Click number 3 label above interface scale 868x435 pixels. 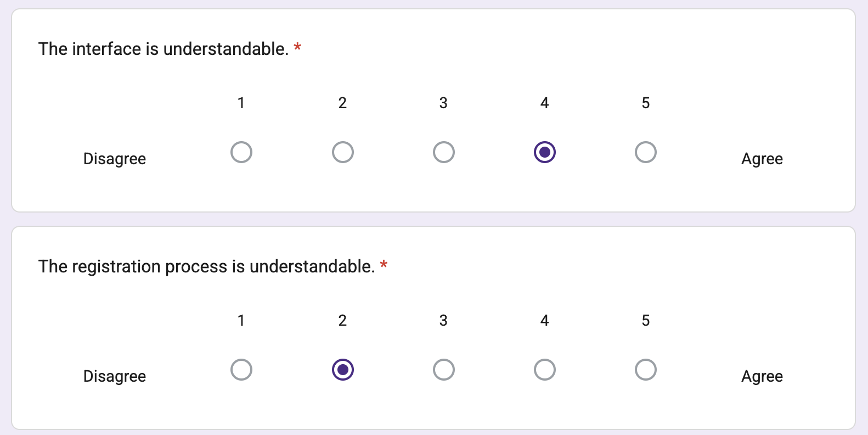click(x=443, y=103)
